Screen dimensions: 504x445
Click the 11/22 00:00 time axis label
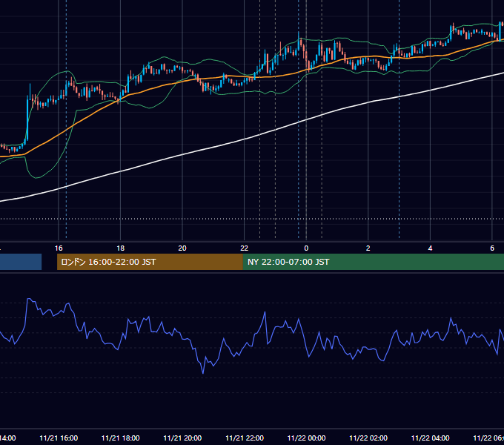click(306, 438)
